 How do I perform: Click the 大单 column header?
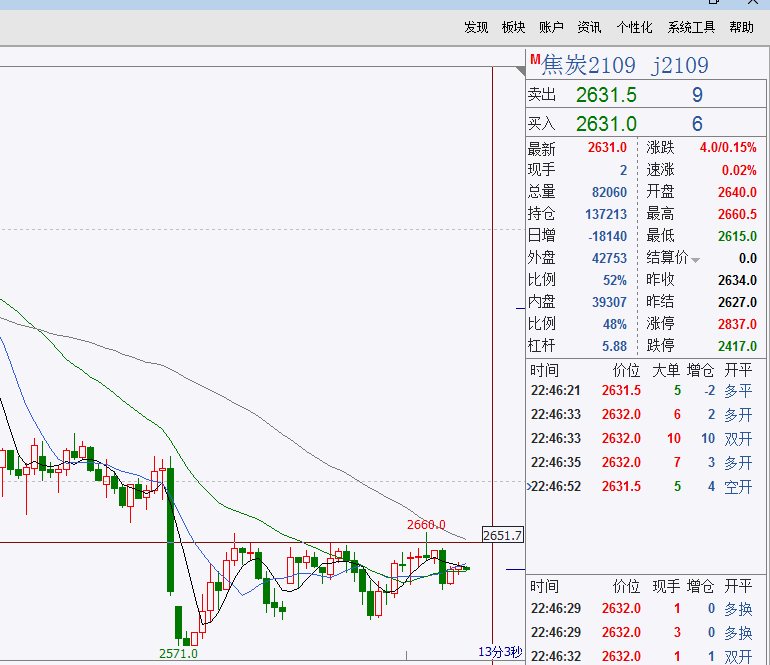pos(666,370)
